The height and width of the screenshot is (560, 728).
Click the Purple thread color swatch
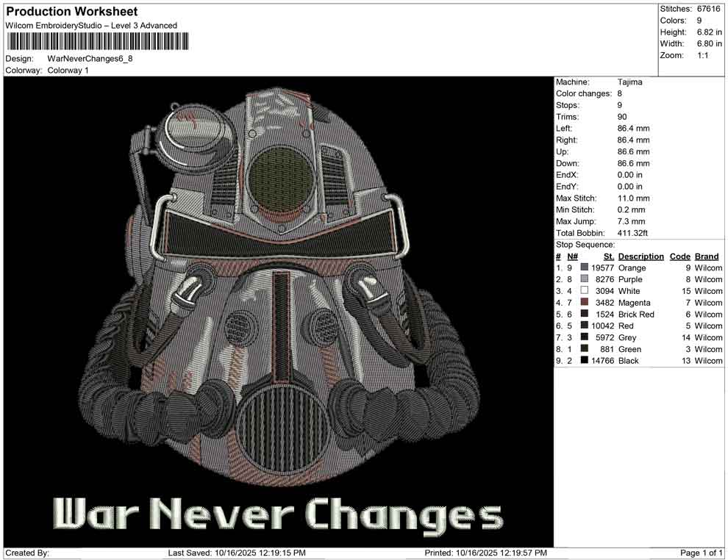click(584, 279)
